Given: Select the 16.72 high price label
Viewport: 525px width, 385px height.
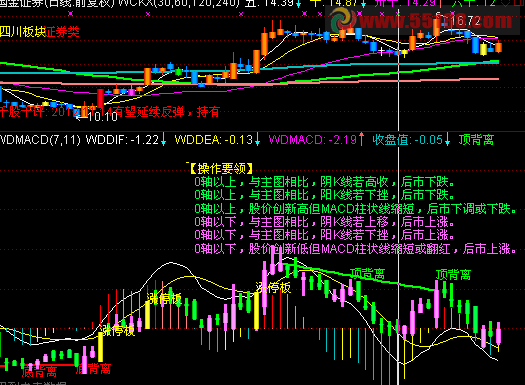Looking at the screenshot, I should 465,21.
